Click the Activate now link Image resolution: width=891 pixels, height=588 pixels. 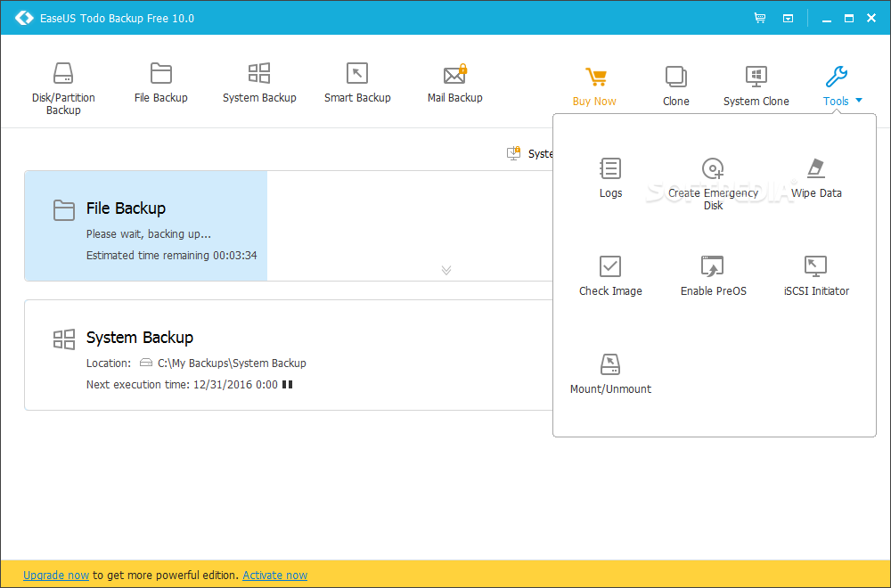tap(275, 575)
